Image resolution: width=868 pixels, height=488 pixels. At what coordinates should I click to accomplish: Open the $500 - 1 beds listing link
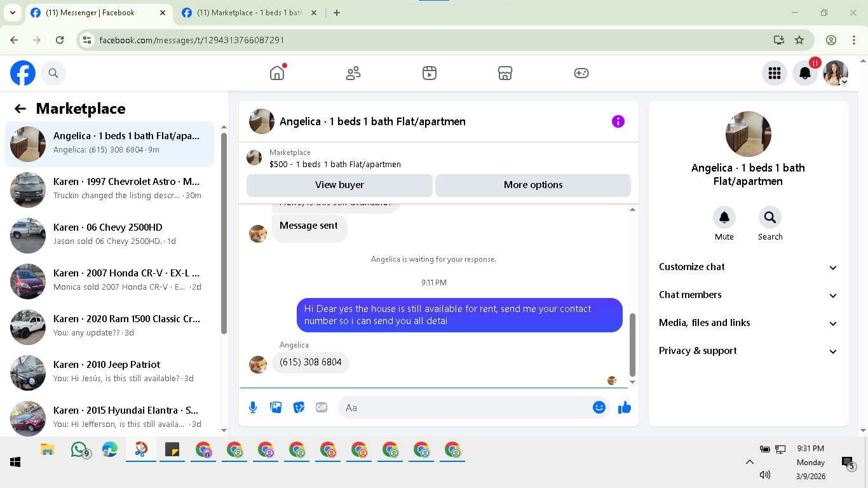pyautogui.click(x=335, y=164)
